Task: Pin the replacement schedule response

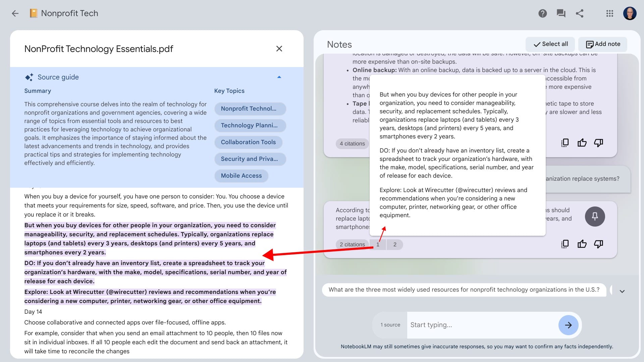Action: point(595,217)
